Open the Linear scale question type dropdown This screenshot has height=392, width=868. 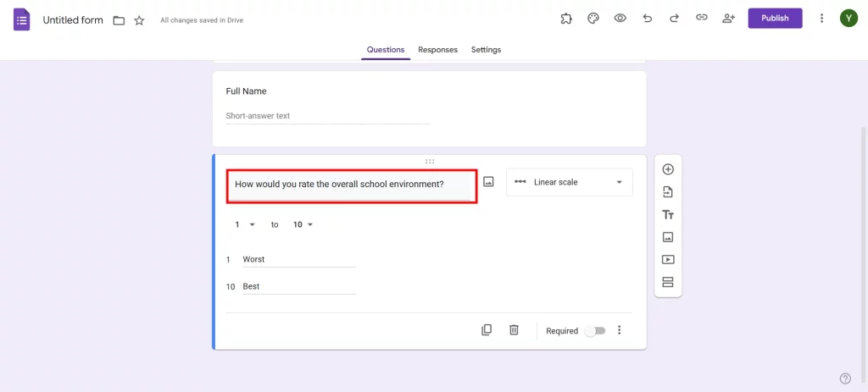pyautogui.click(x=569, y=182)
